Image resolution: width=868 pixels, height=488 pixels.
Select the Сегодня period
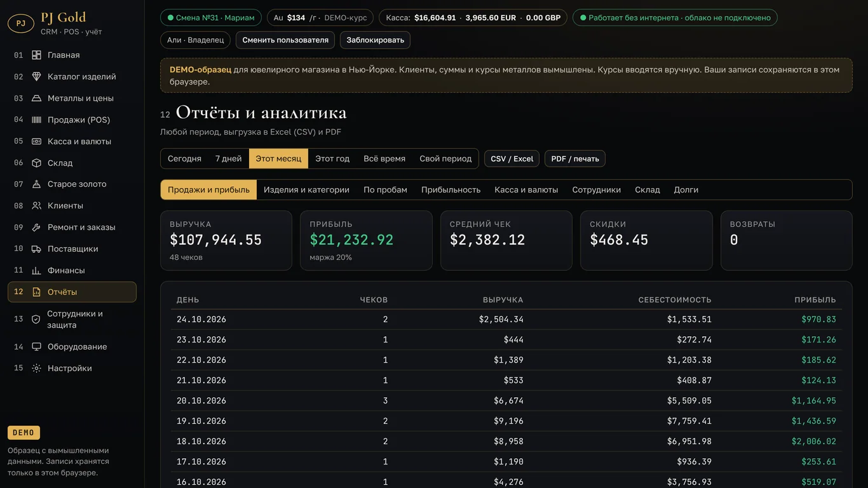[184, 159]
